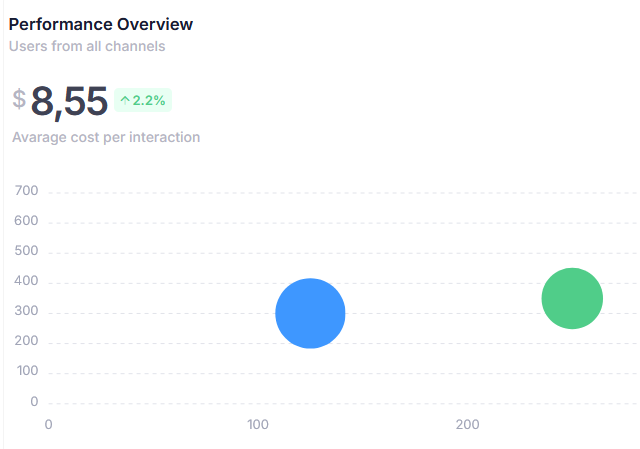
Task: Select the 100 label on the horizontal axis
Action: 258,425
